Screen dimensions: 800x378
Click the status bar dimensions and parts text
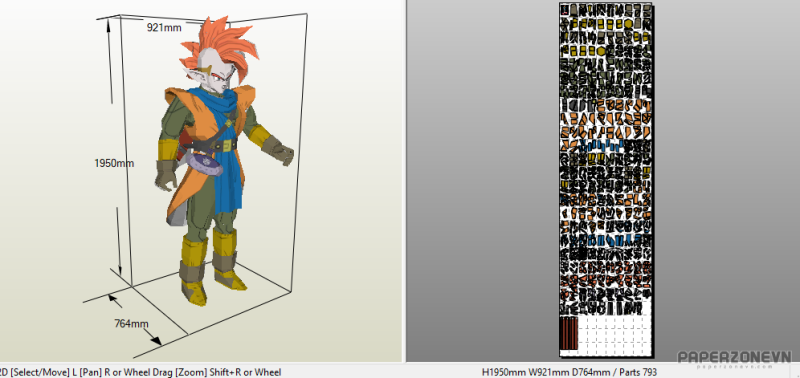(x=569, y=372)
